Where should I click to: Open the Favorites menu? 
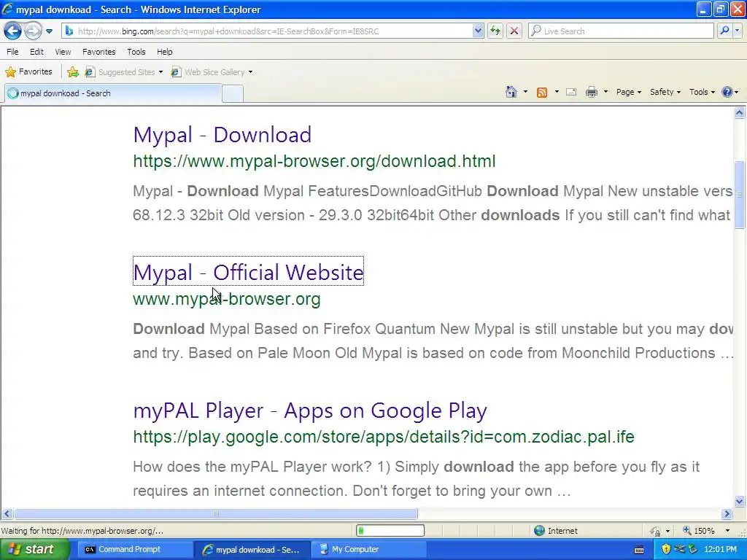pos(98,52)
